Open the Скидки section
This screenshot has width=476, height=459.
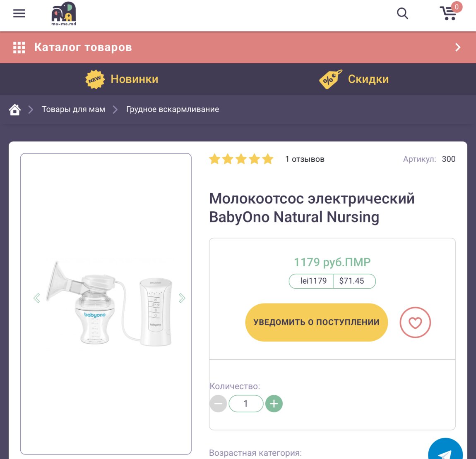point(354,79)
